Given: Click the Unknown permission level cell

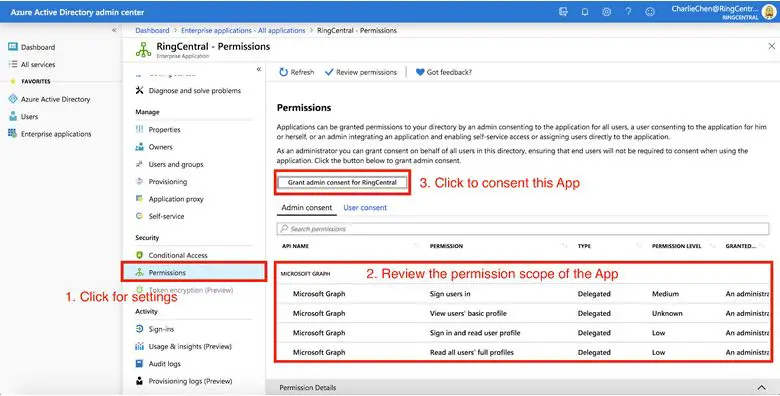Looking at the screenshot, I should click(x=667, y=313).
